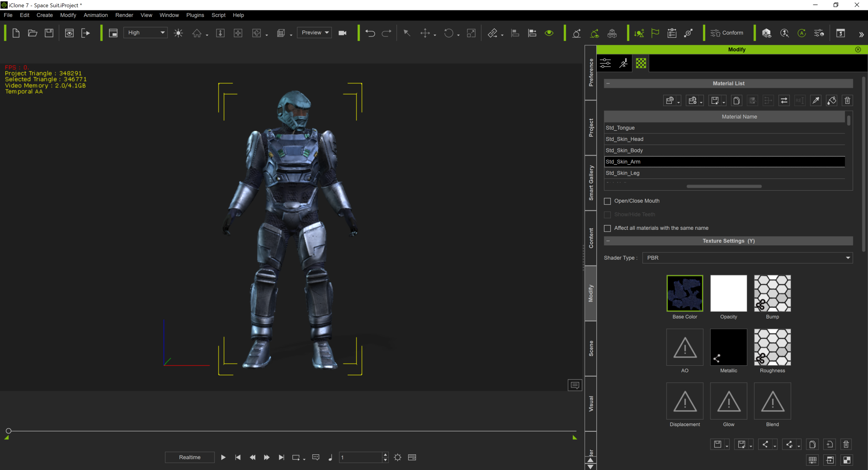Play the timeline animation

point(223,457)
